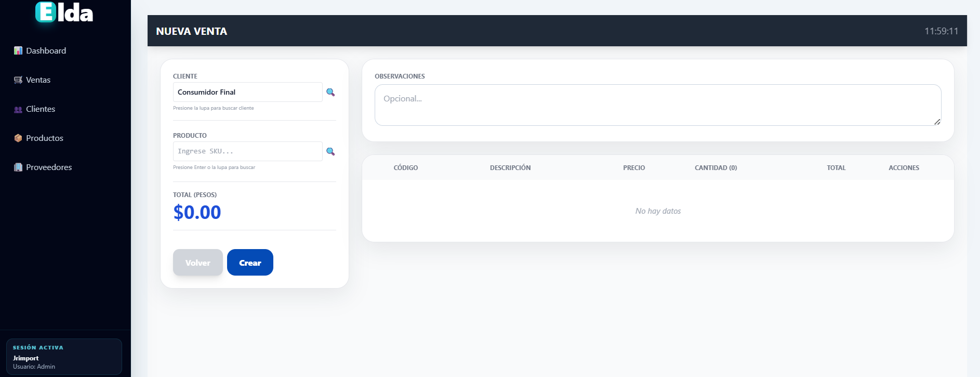Click the CÓDIGO column header

click(x=406, y=167)
